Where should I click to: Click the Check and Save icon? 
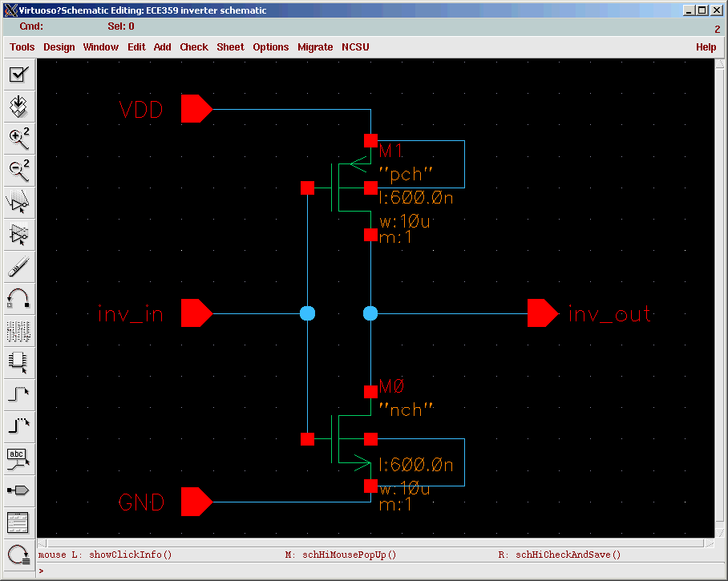18,75
